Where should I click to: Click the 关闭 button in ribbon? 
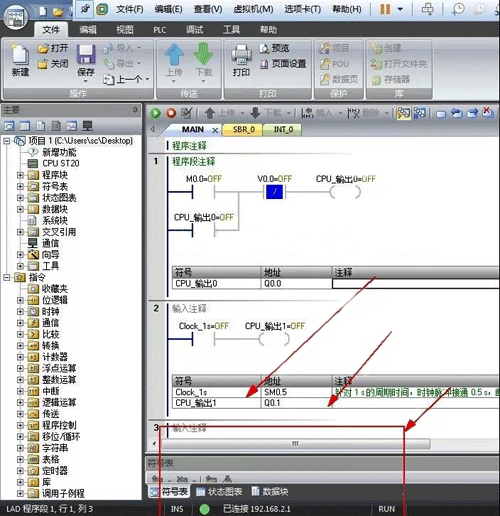click(53, 64)
